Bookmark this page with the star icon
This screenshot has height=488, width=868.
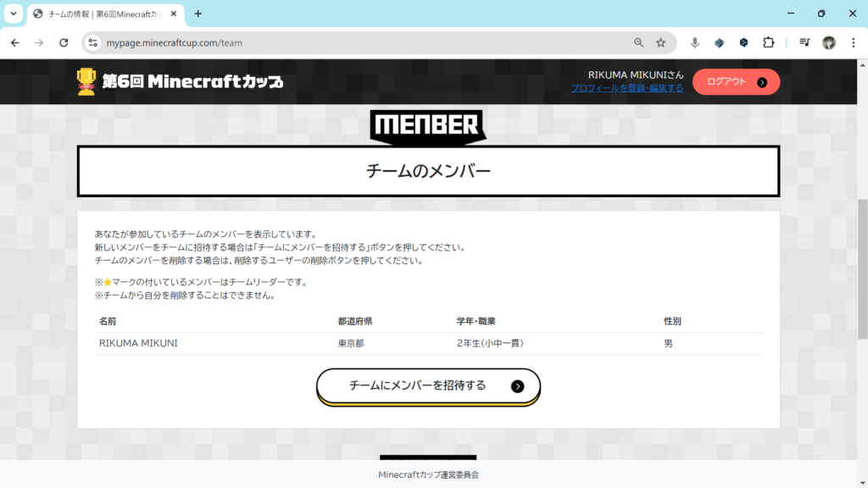point(661,42)
